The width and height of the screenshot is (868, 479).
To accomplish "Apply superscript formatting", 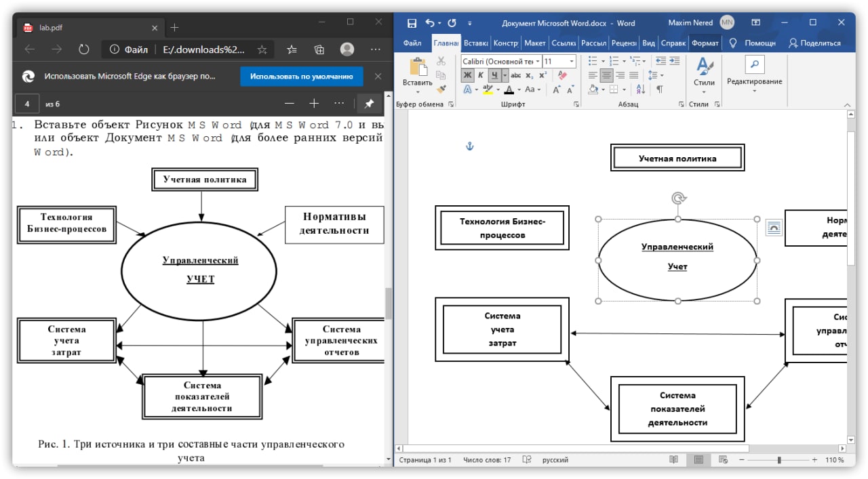I will 544,75.
